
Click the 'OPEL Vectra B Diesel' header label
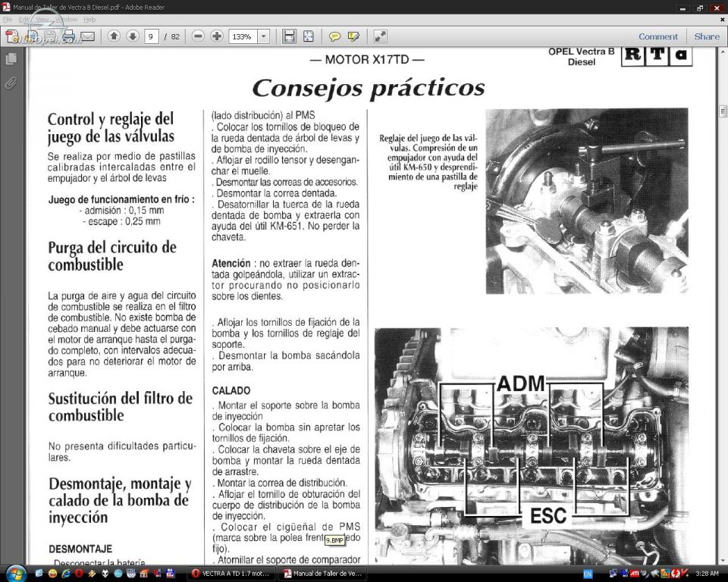(582, 57)
